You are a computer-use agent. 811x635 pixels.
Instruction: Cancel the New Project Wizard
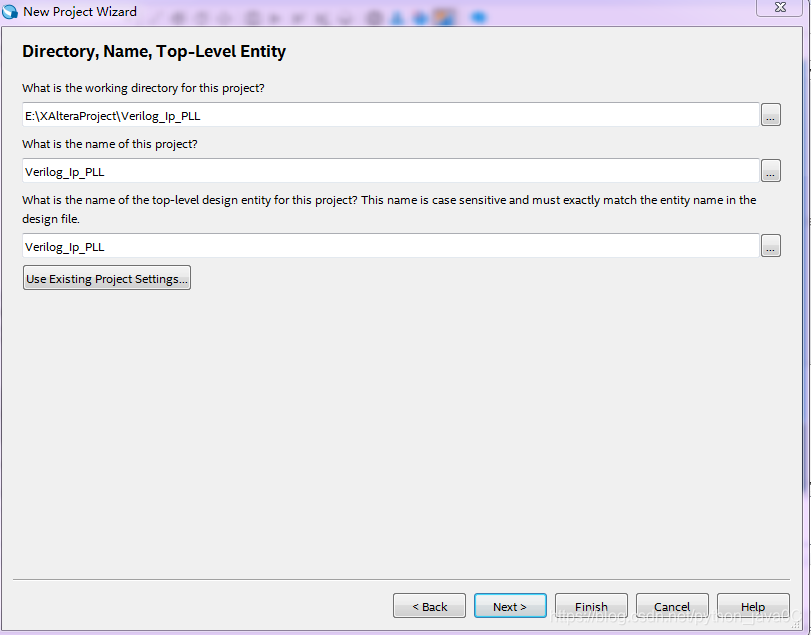point(672,606)
